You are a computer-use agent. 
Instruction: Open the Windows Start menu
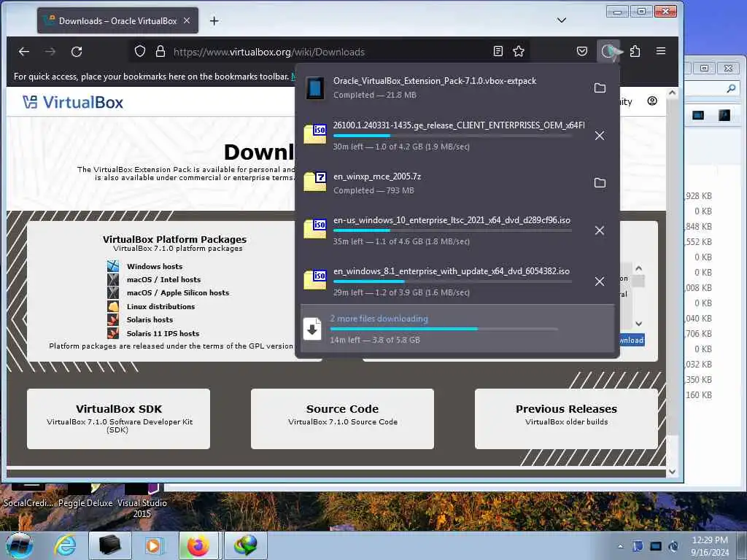[x=18, y=545]
